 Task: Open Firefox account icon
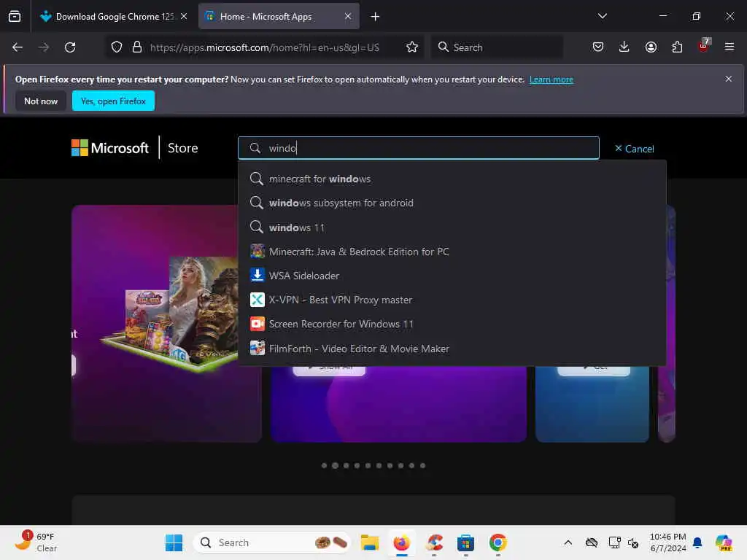point(651,47)
